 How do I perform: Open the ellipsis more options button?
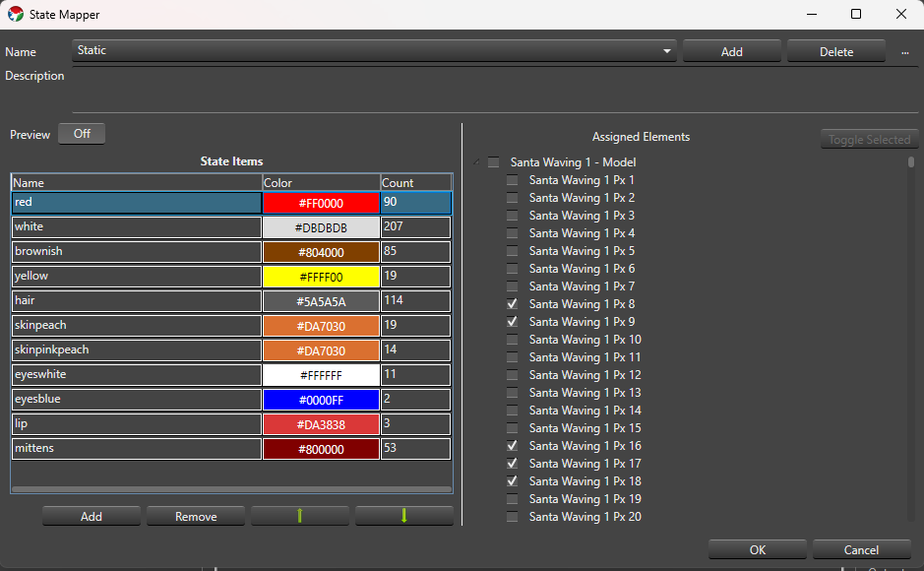point(904,52)
